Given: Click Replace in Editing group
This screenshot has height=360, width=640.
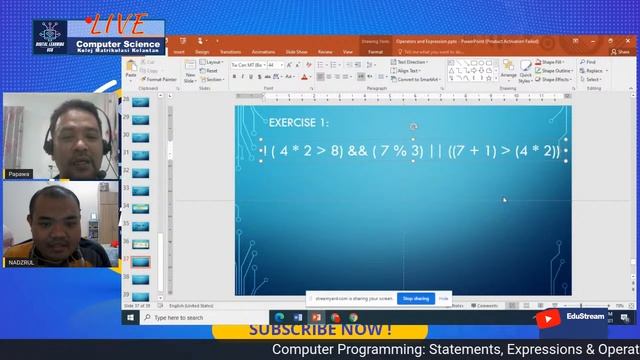Looking at the screenshot, I should click(593, 71).
